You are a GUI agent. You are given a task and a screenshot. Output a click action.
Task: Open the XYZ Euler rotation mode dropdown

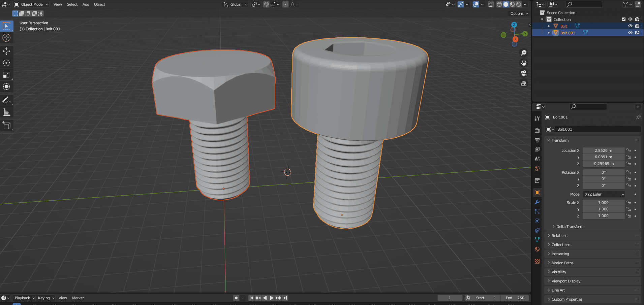(604, 194)
